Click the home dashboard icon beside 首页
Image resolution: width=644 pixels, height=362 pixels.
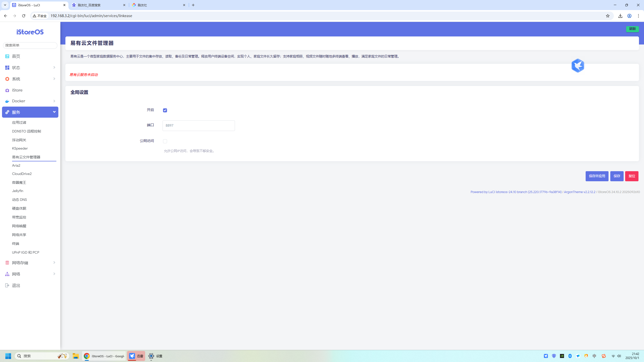7,56
